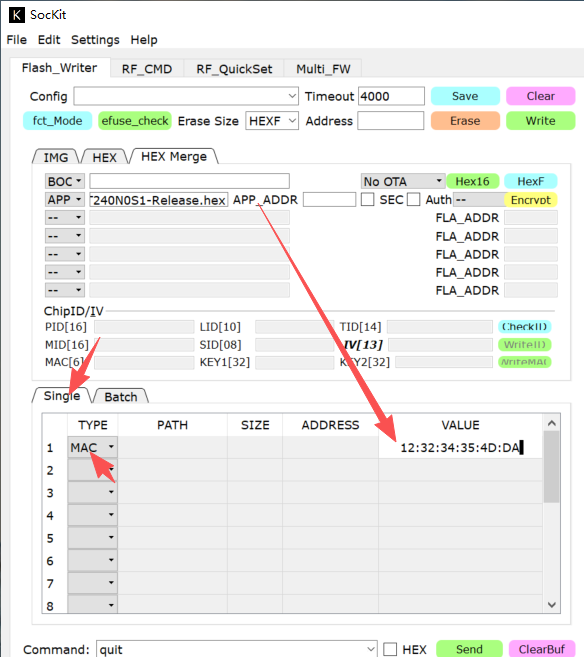Switch to the RF_QuickSet tab

pyautogui.click(x=234, y=69)
